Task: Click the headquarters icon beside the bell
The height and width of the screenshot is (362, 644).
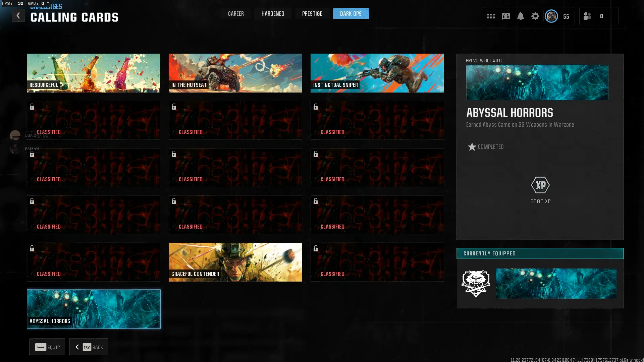Action: coord(505,16)
